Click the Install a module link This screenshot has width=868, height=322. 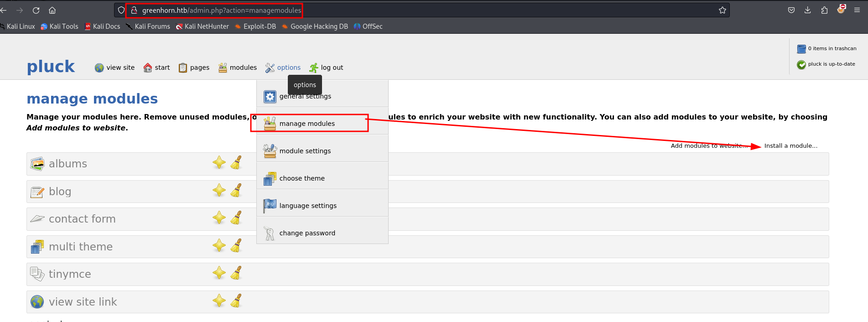[x=790, y=146]
